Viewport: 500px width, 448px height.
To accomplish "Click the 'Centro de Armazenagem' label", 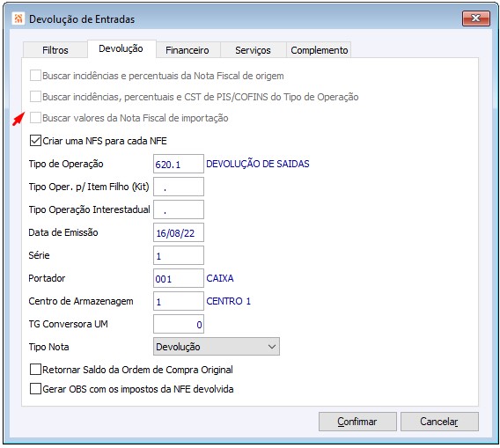I will (81, 301).
